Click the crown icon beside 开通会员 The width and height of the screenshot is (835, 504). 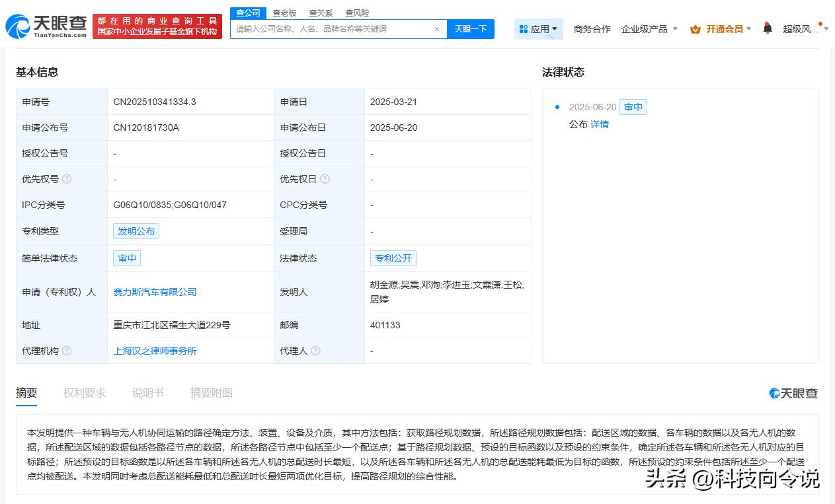[696, 29]
